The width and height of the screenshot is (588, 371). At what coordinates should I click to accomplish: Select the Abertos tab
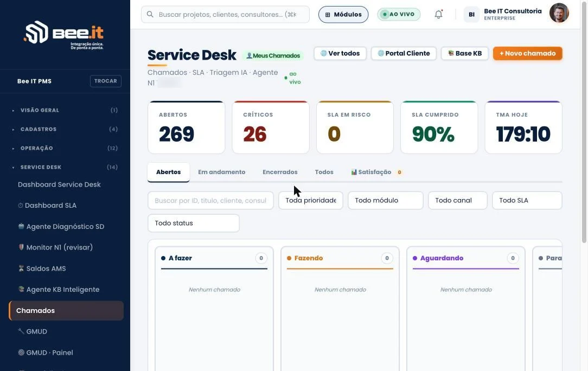point(168,172)
